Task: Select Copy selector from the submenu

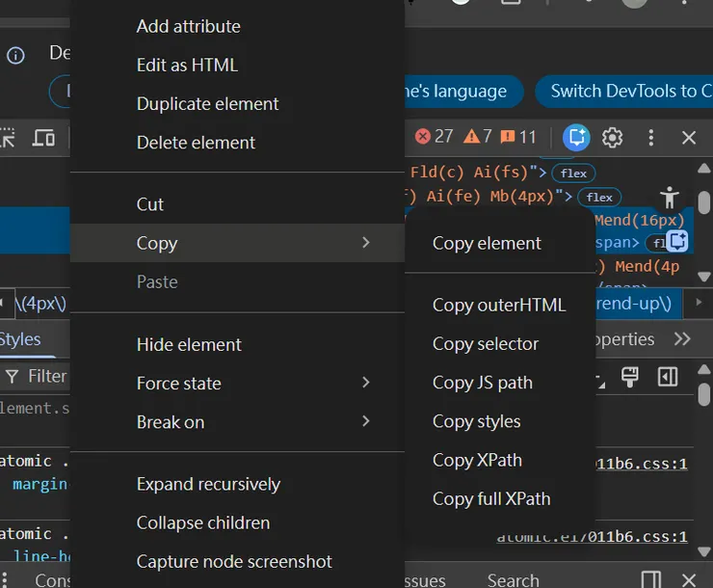Action: tap(486, 344)
